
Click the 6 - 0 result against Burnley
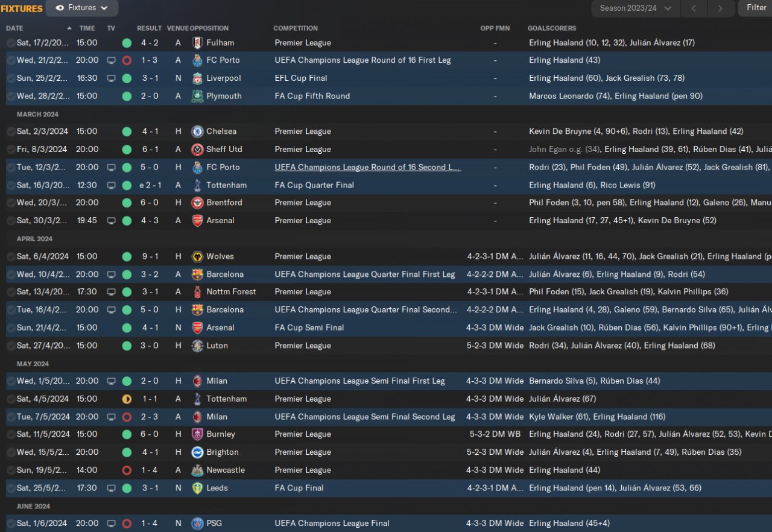pos(150,434)
